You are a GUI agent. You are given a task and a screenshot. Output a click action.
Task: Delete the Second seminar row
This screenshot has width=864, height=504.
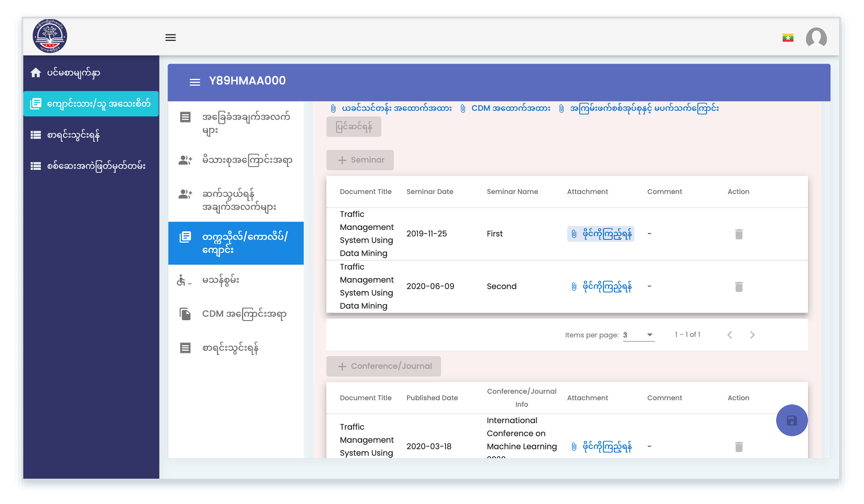pyautogui.click(x=739, y=287)
